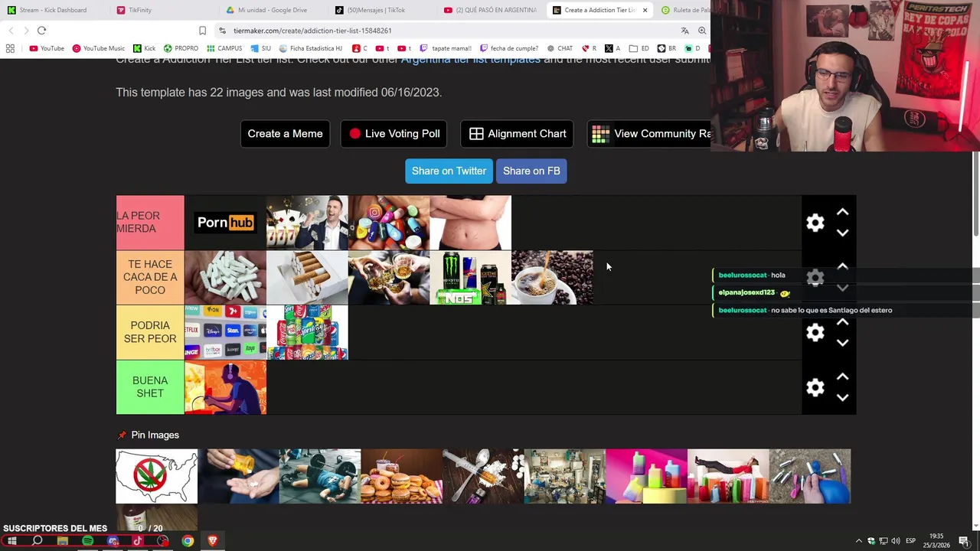Select the cigarettes image in second tier

[x=307, y=277]
